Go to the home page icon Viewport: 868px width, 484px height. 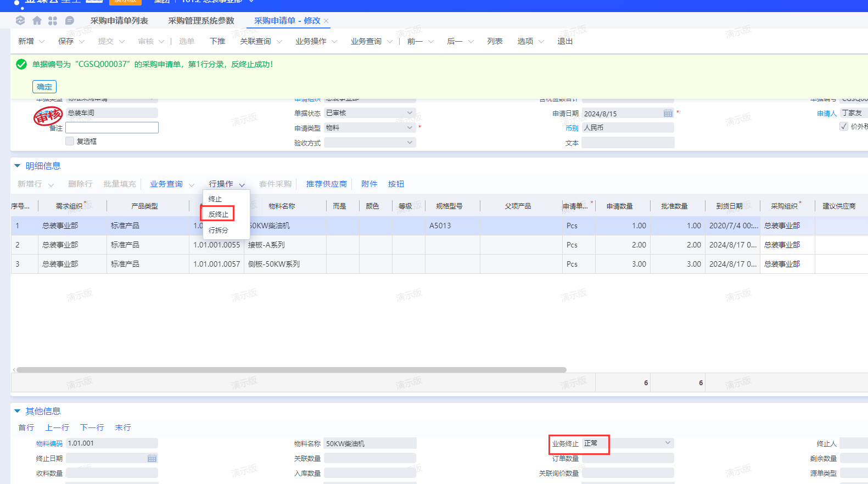(37, 20)
